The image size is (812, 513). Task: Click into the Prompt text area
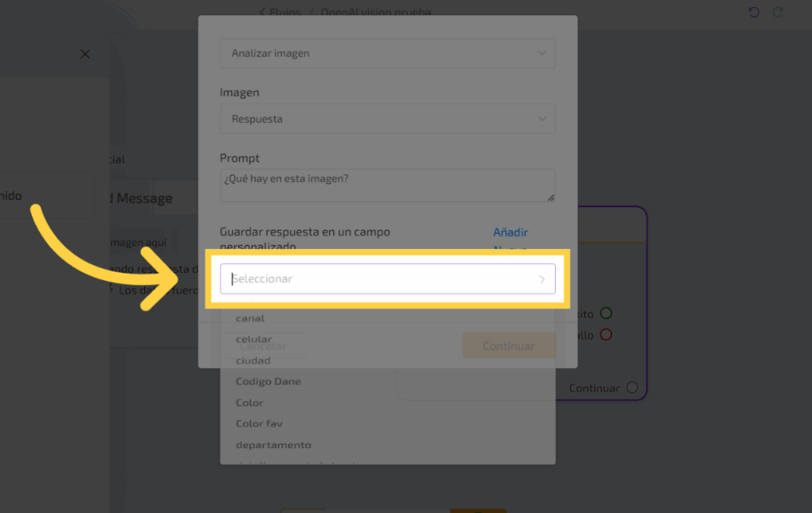[387, 185]
